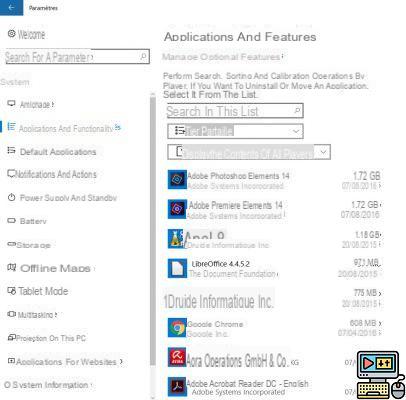Click the Notifications And Actions icon
The width and height of the screenshot is (406, 400).
pyautogui.click(x=12, y=174)
